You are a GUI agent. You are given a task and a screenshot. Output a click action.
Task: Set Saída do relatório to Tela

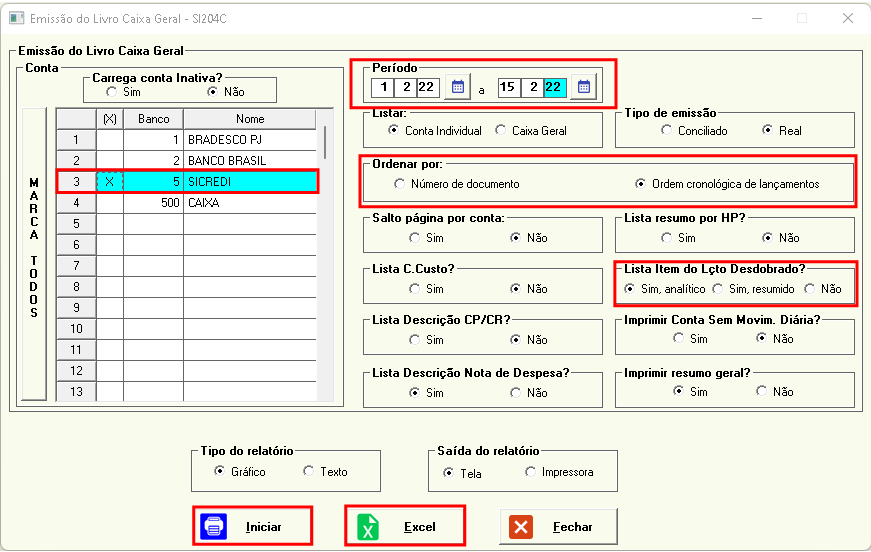pos(448,473)
